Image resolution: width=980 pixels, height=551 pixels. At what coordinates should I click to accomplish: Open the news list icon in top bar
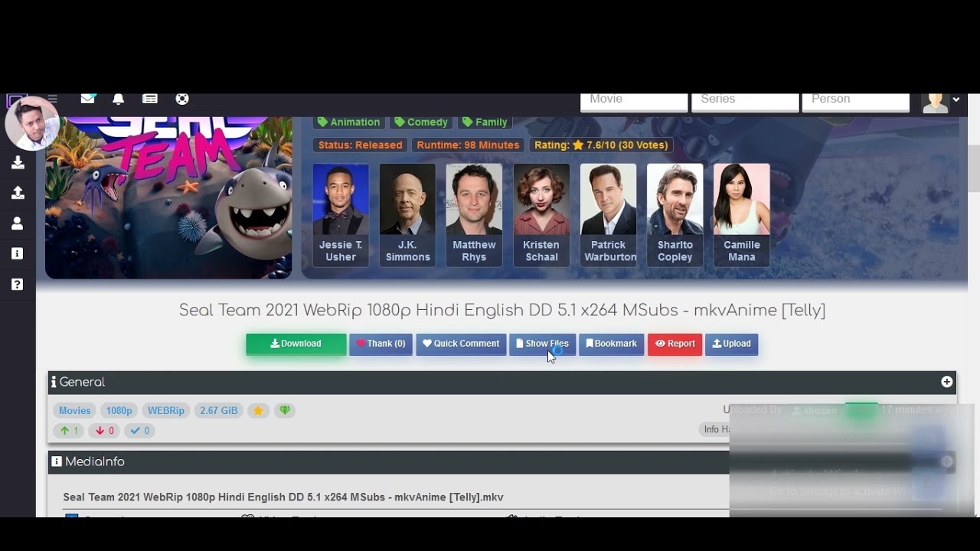click(x=150, y=99)
